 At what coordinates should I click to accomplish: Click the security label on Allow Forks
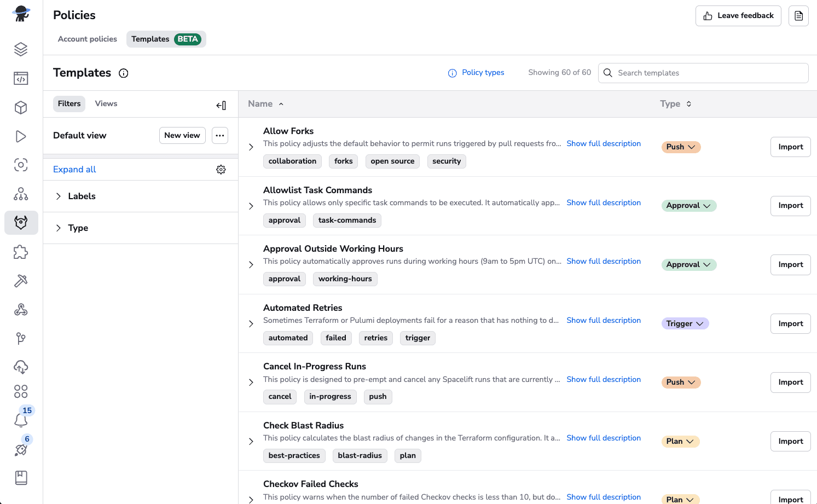(447, 161)
